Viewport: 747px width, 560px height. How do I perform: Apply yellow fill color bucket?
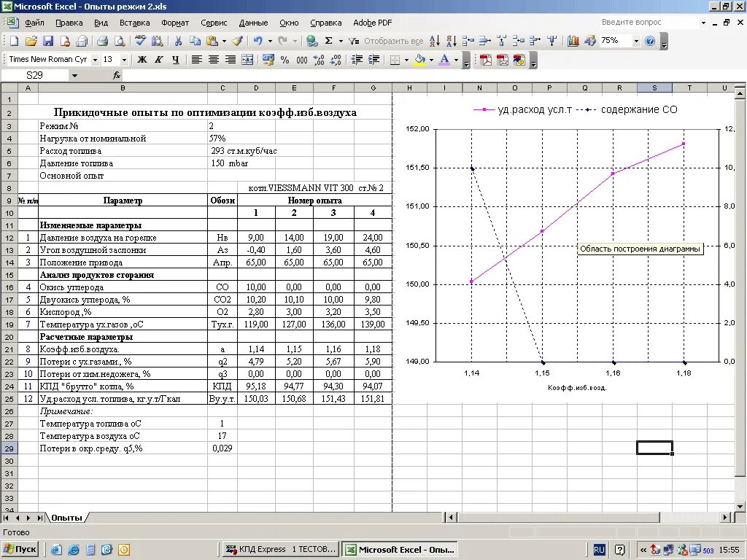tap(419, 60)
